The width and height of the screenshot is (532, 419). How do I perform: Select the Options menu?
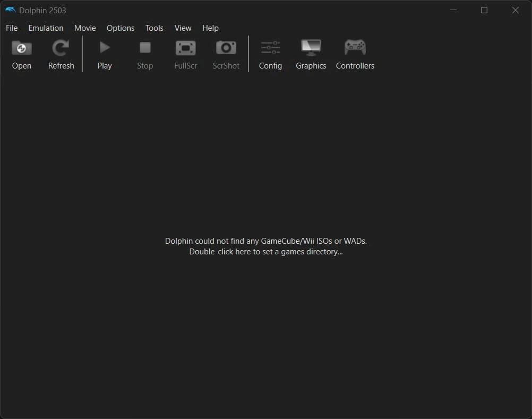click(121, 28)
